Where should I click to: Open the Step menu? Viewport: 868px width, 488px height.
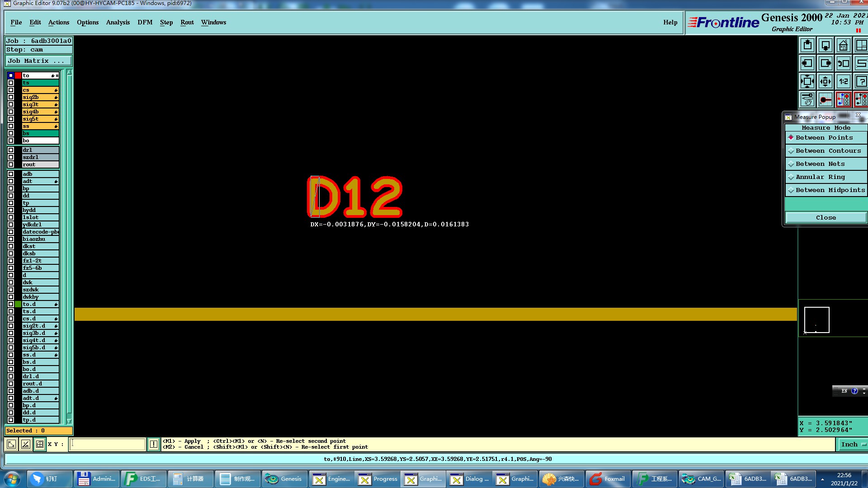166,23
